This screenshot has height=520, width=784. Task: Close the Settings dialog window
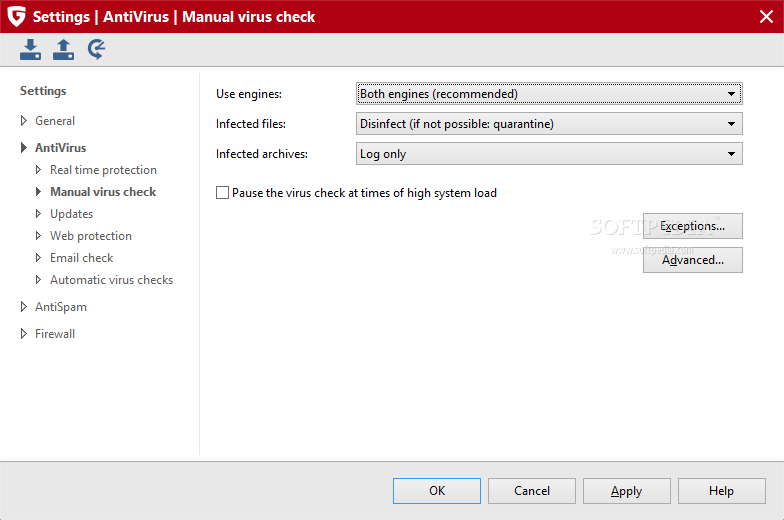(x=766, y=16)
